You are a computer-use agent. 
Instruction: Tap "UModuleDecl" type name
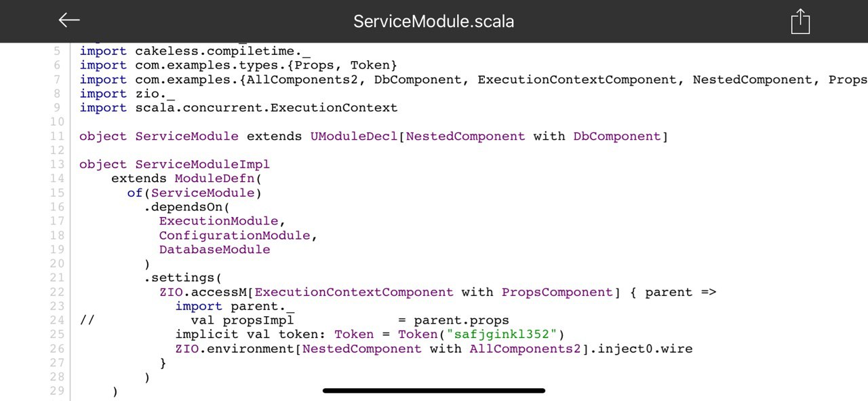point(354,136)
